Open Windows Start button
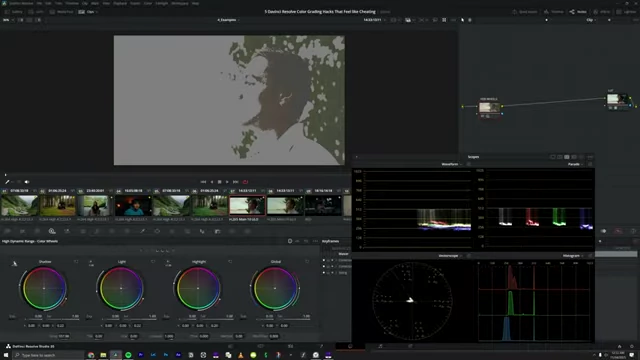This screenshot has height=360, width=640. click(6, 355)
